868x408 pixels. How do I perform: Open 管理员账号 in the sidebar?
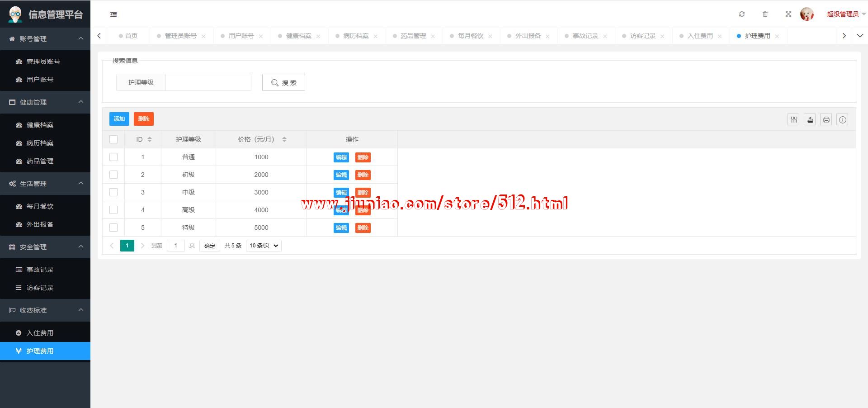(x=45, y=62)
